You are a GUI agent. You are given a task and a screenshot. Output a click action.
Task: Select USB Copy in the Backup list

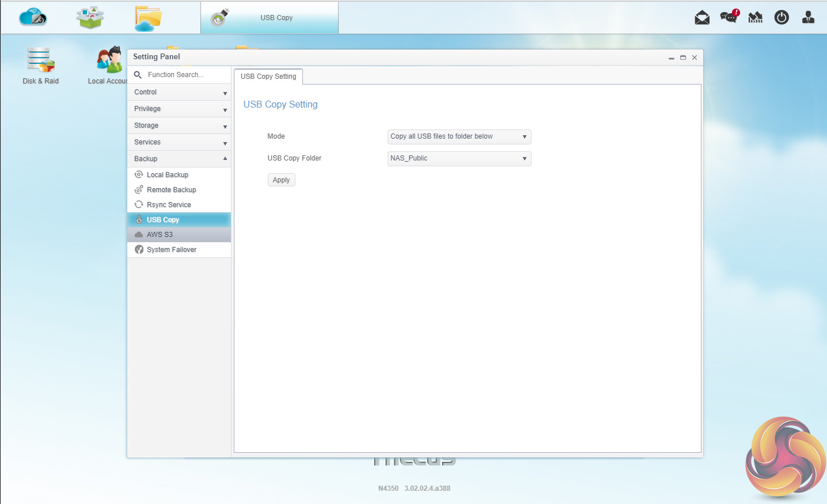coord(179,220)
